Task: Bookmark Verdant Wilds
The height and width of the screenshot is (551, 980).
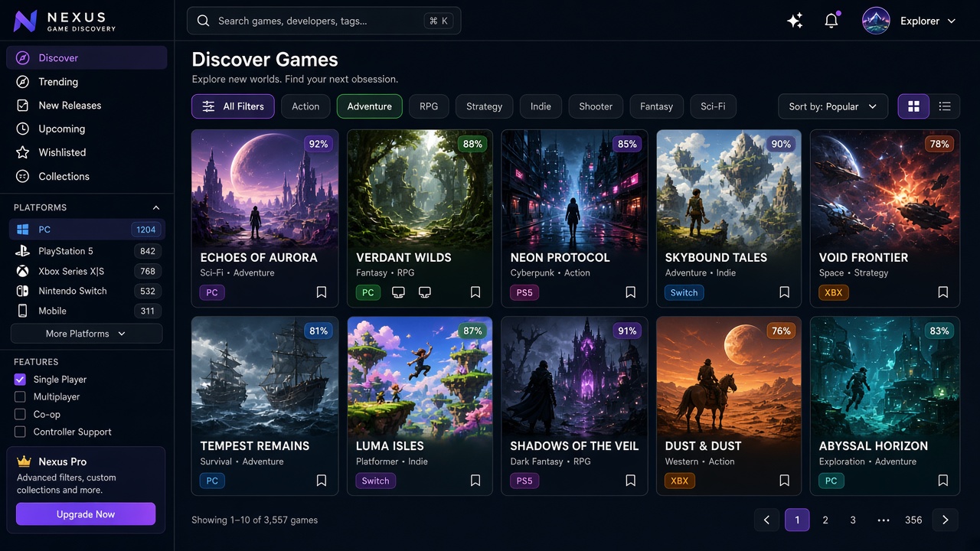Action: (475, 292)
